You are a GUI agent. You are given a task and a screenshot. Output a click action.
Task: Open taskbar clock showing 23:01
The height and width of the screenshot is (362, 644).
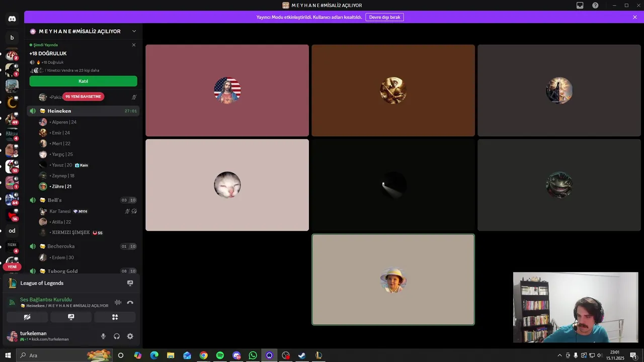(x=615, y=355)
